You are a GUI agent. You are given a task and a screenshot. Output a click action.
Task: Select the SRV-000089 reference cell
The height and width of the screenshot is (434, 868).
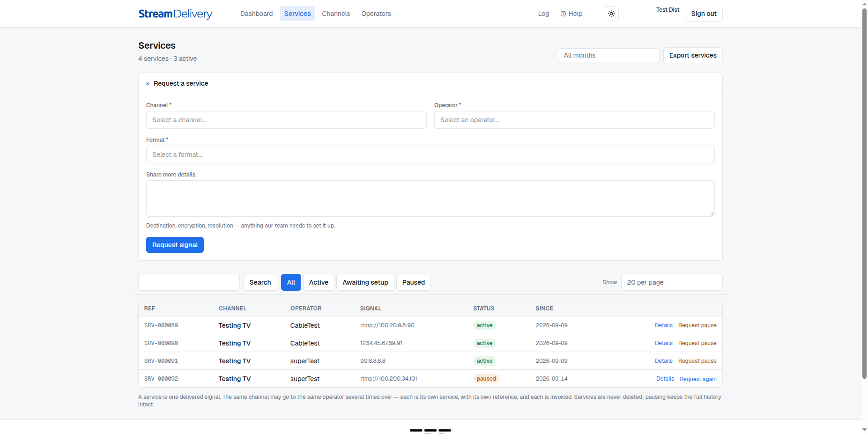(161, 325)
